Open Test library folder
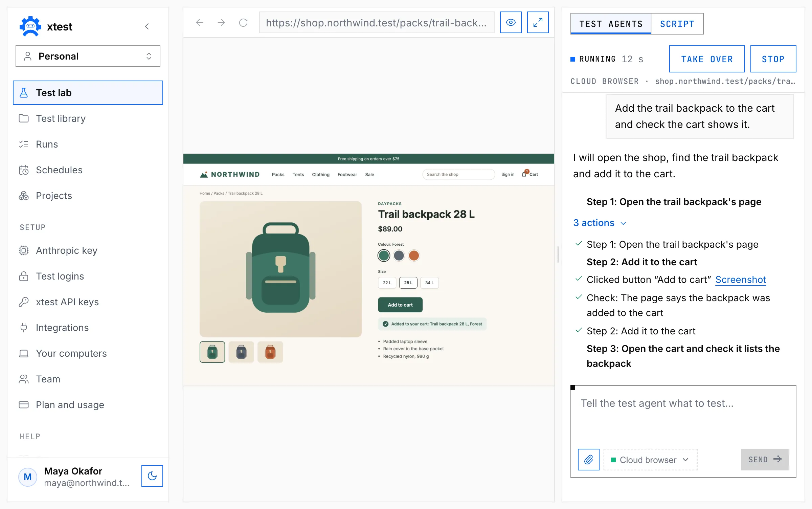 click(x=88, y=118)
